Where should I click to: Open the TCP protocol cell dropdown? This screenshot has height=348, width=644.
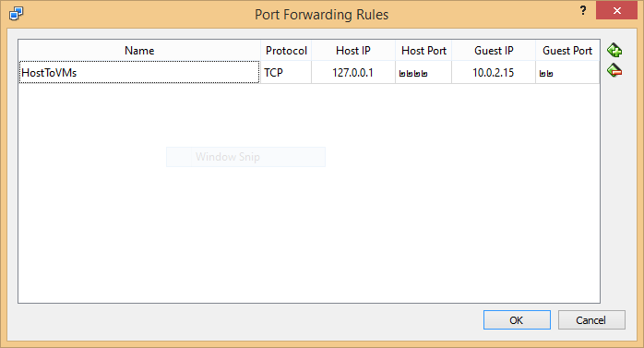286,72
